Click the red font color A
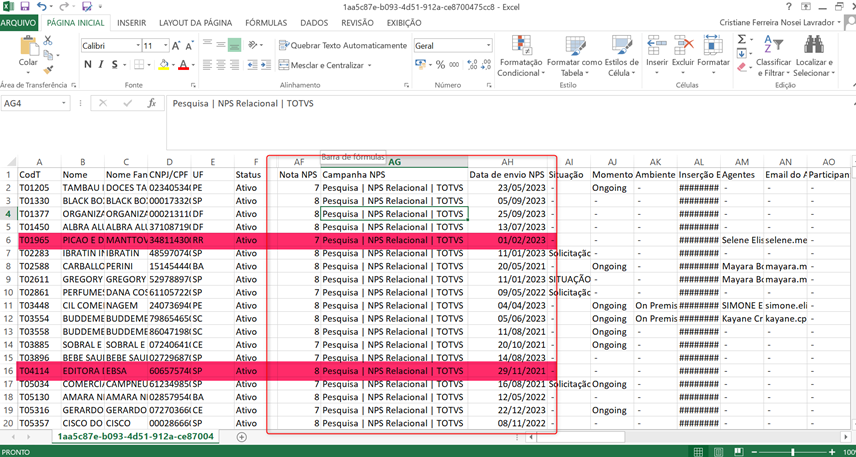 (182, 65)
